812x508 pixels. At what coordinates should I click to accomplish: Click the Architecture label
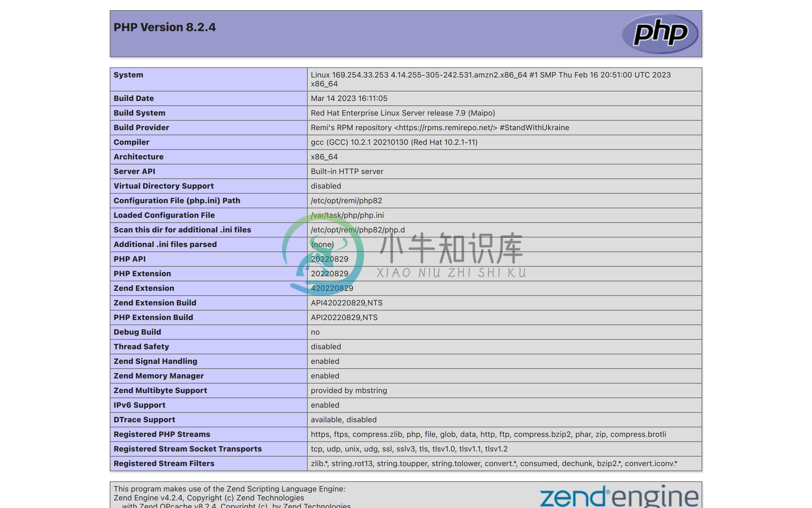pos(139,157)
